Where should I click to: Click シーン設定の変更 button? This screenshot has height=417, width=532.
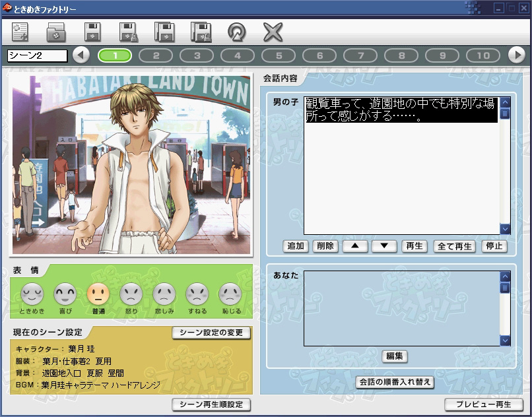pyautogui.click(x=211, y=333)
